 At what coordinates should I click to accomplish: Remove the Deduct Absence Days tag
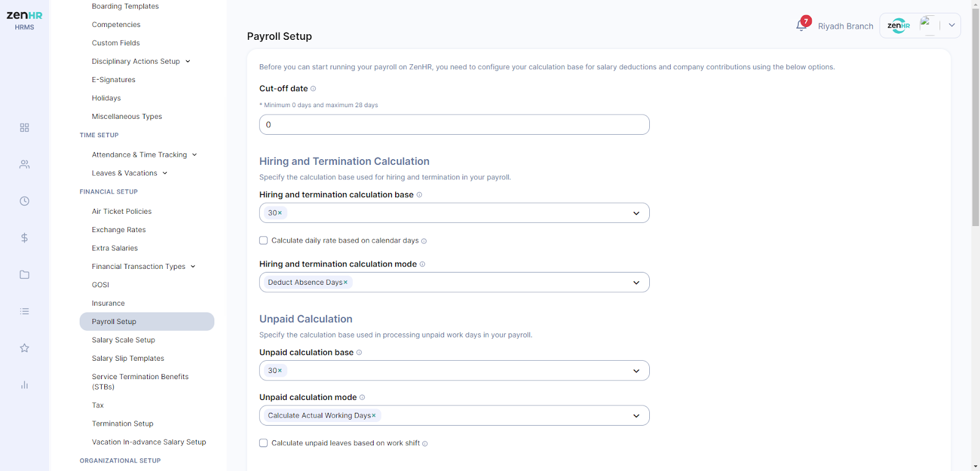(345, 282)
